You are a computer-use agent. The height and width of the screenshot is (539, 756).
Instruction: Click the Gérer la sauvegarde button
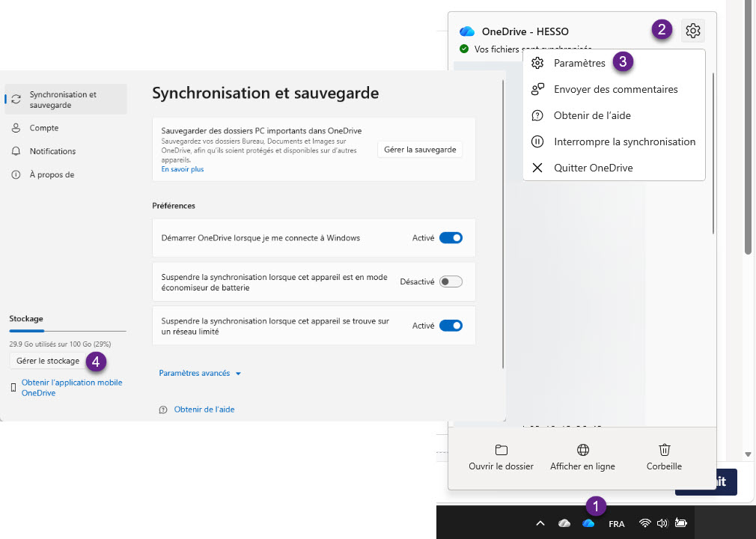[x=419, y=150]
